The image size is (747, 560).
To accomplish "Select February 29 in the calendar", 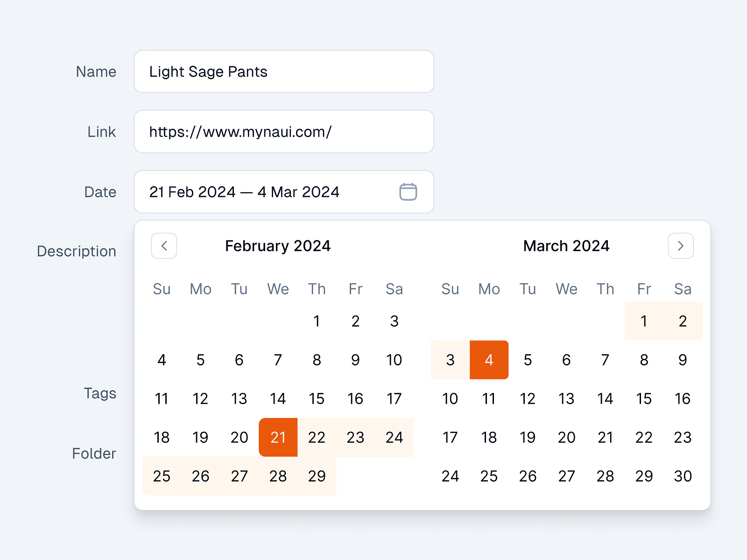I will click(x=317, y=476).
